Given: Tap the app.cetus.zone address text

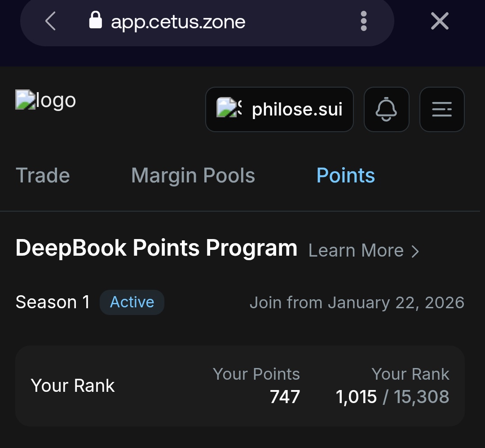Looking at the screenshot, I should pyautogui.click(x=178, y=22).
